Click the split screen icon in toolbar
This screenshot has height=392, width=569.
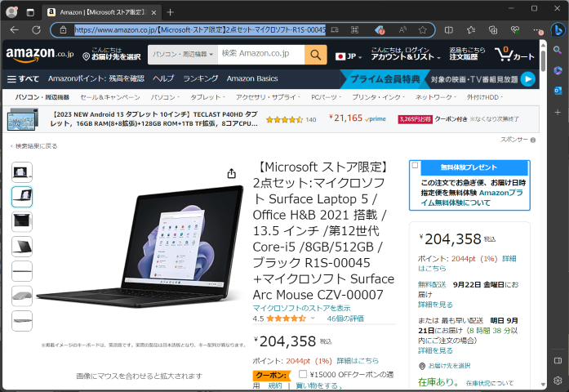(449, 29)
